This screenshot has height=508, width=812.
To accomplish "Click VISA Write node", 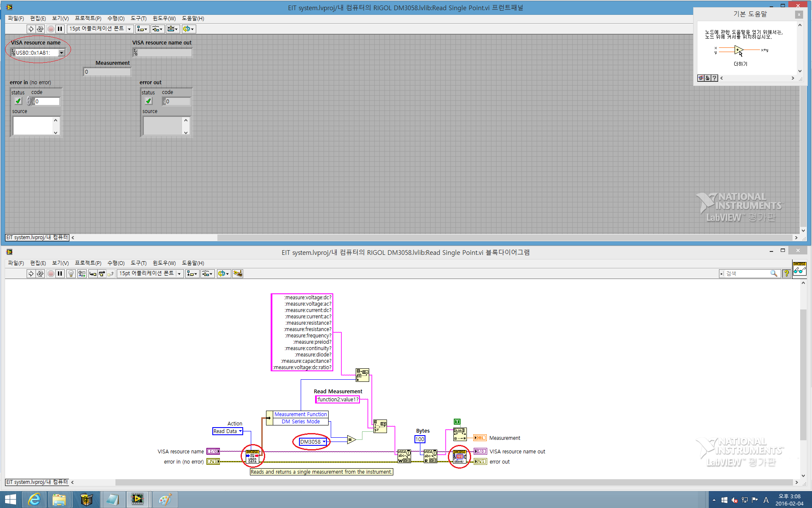I will point(404,456).
